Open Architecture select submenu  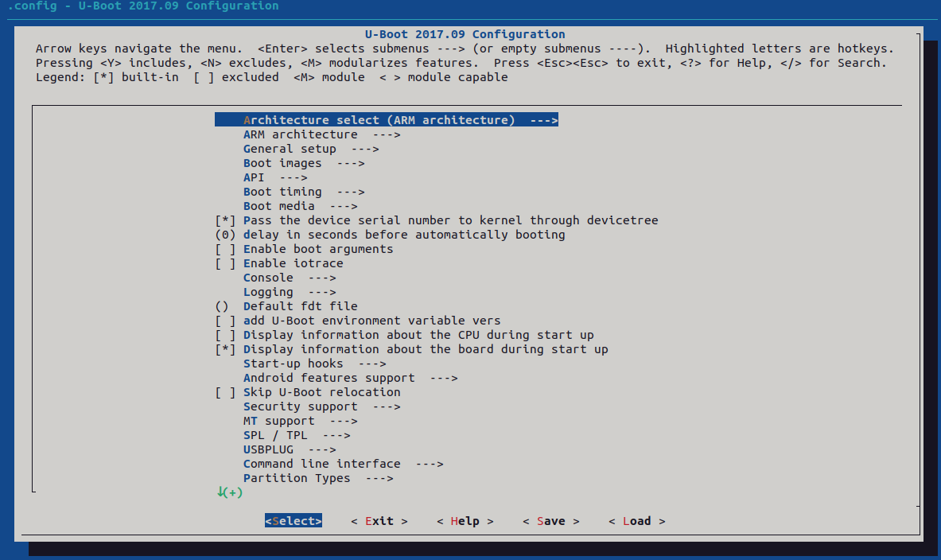pos(387,120)
